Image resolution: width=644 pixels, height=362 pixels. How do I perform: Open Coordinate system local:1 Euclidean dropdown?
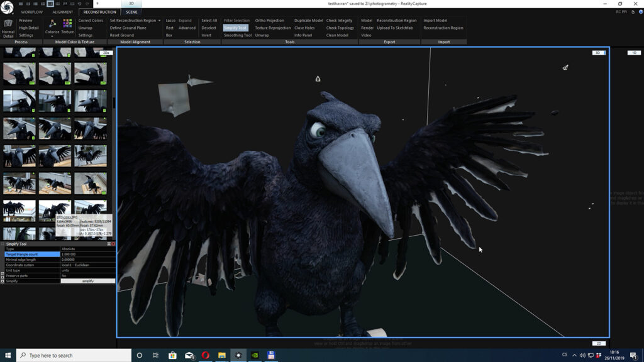coord(88,265)
